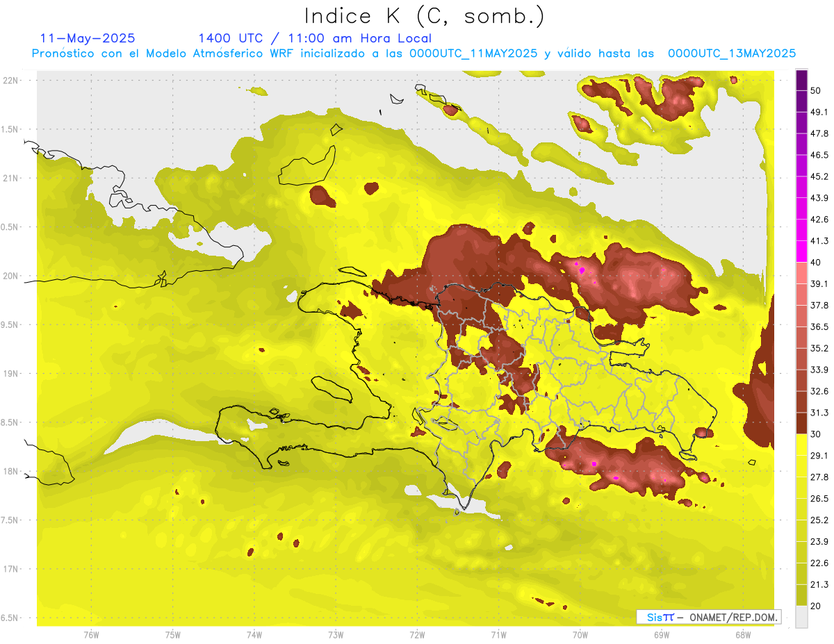Click the "19N" latitude axis label
Image resolution: width=834 pixels, height=644 pixels.
11,374
